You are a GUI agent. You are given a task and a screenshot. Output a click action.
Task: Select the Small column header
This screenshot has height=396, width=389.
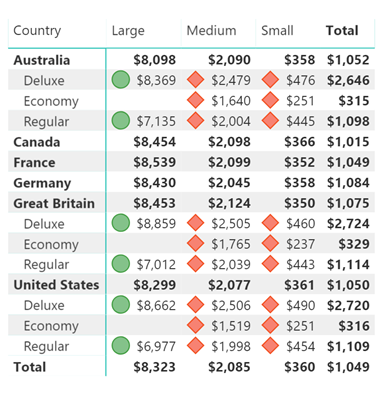click(x=277, y=31)
